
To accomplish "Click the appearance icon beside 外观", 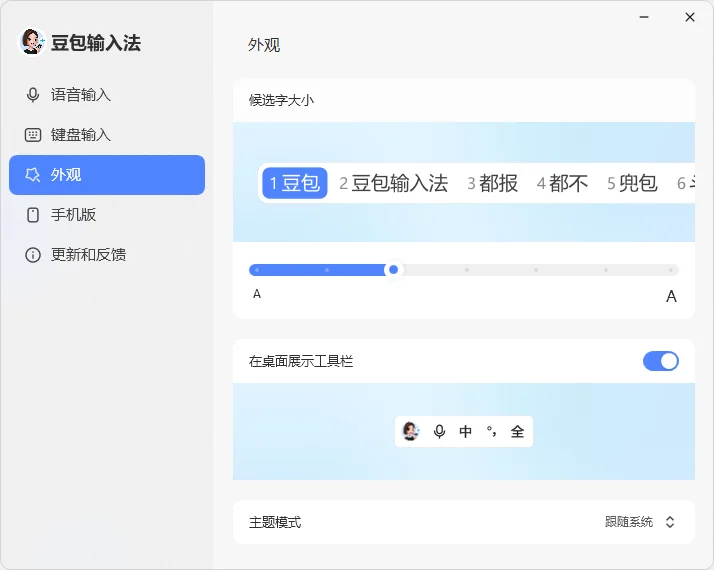I will pos(33,175).
